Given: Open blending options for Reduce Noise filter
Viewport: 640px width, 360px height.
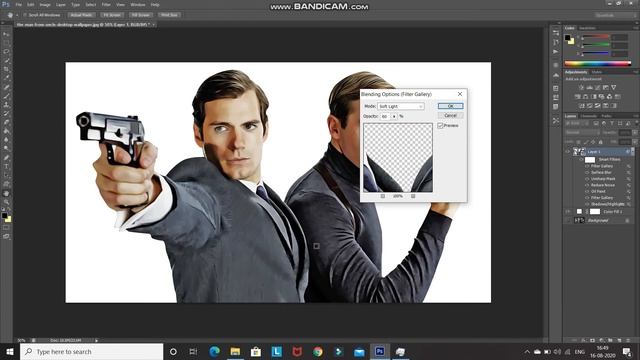Looking at the screenshot, I should click(629, 185).
